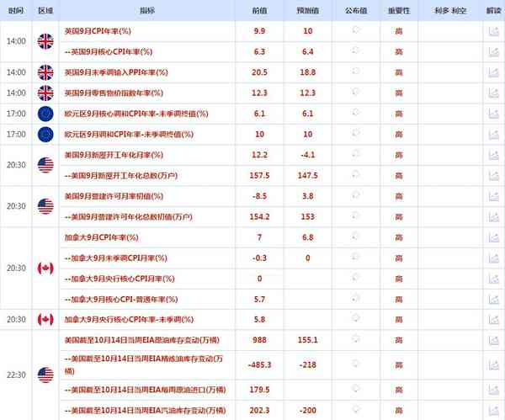
Task: Click UK flag beside 英国9月零售物价指数年率
Action: [x=45, y=93]
